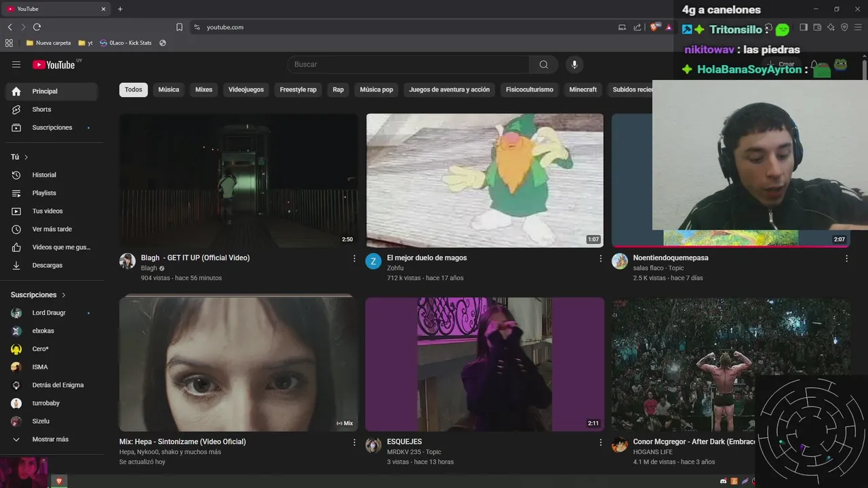
Task: Open Mix: Hepa - Sintonizame thumbnail
Action: [x=239, y=364]
